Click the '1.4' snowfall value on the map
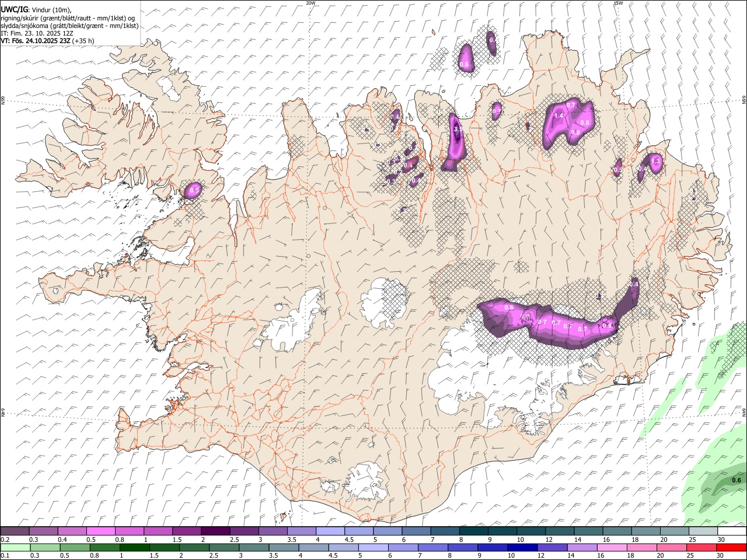The image size is (747, 560). (x=558, y=116)
